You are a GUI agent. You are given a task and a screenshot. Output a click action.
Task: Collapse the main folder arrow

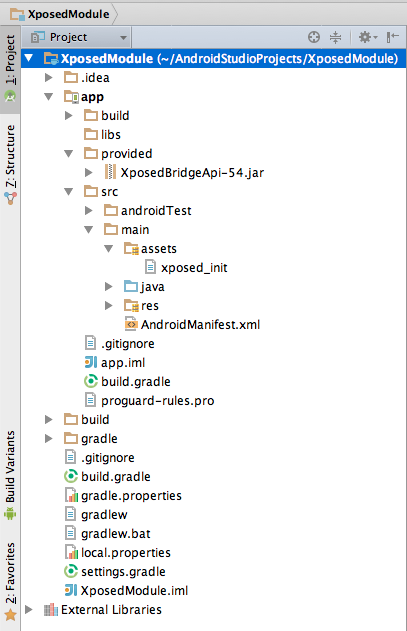tap(89, 229)
